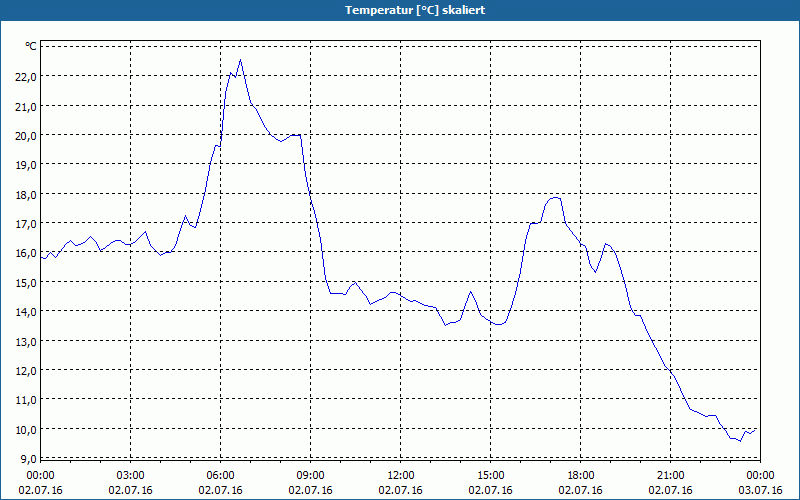The height and width of the screenshot is (500, 800).
Task: Click the 00:00 label above 02.07.16
Action: point(40,476)
